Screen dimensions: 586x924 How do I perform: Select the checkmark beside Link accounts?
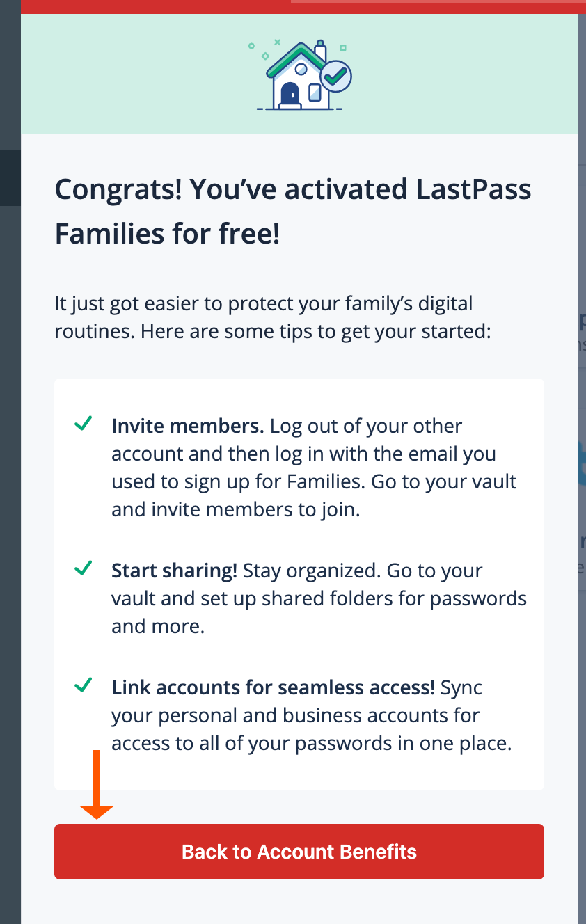[x=83, y=685]
